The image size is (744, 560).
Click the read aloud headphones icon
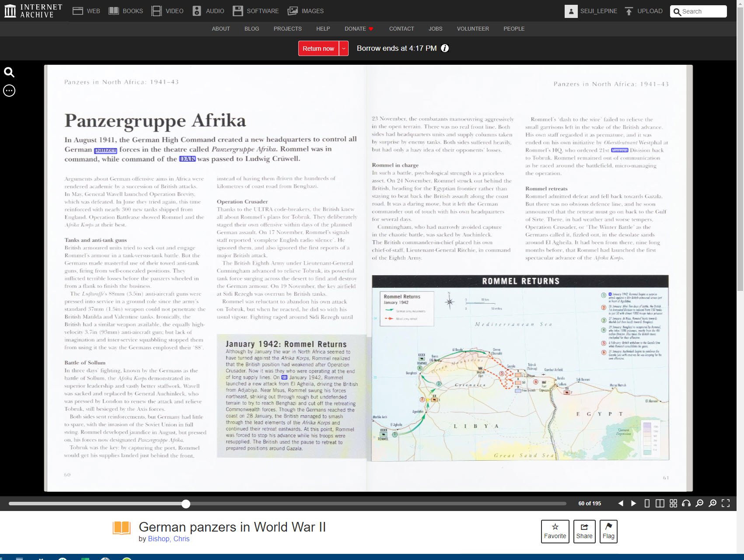pyautogui.click(x=686, y=504)
